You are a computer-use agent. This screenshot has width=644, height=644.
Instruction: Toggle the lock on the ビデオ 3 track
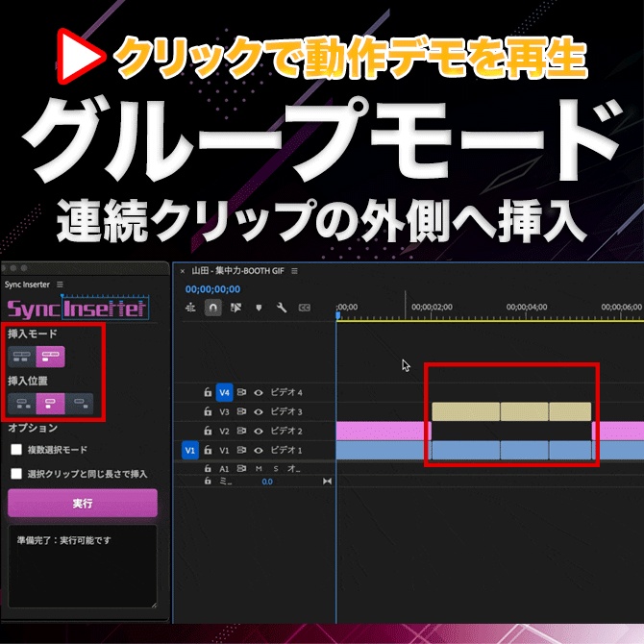click(208, 411)
